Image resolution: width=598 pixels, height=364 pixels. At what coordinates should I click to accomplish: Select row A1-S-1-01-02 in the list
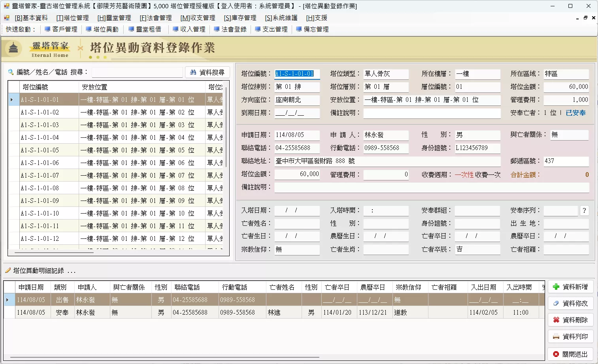115,112
